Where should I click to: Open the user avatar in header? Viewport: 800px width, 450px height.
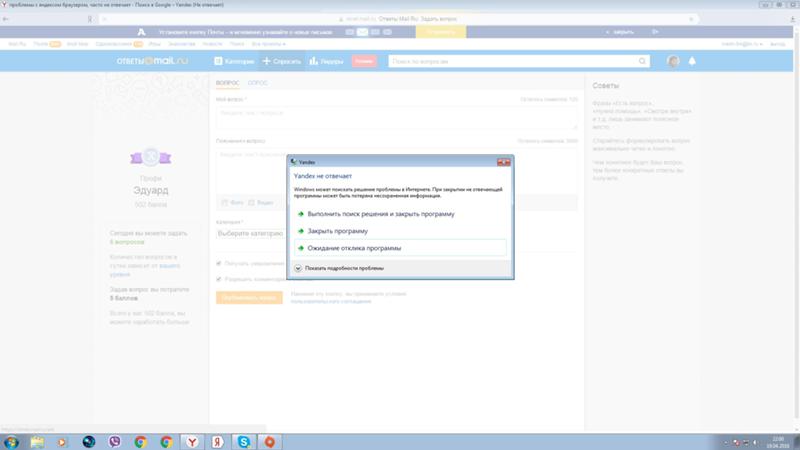[x=673, y=61]
